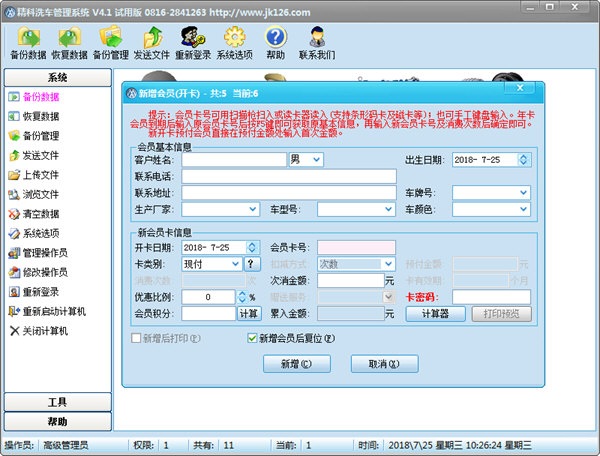Image resolution: width=600 pixels, height=456 pixels.
Task: Open 备份管理 in the left sidebar
Action: click(x=34, y=136)
